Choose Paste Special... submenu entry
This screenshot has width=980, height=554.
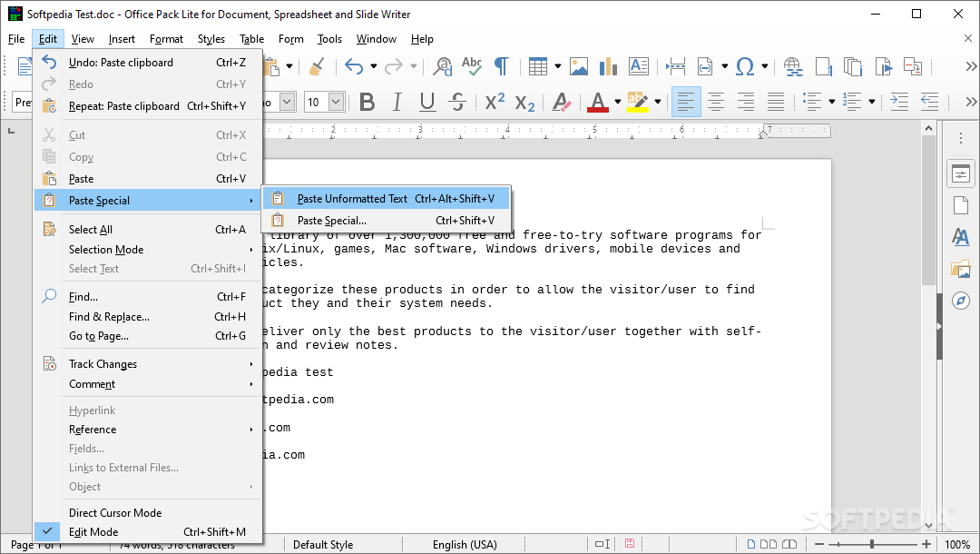386,221
